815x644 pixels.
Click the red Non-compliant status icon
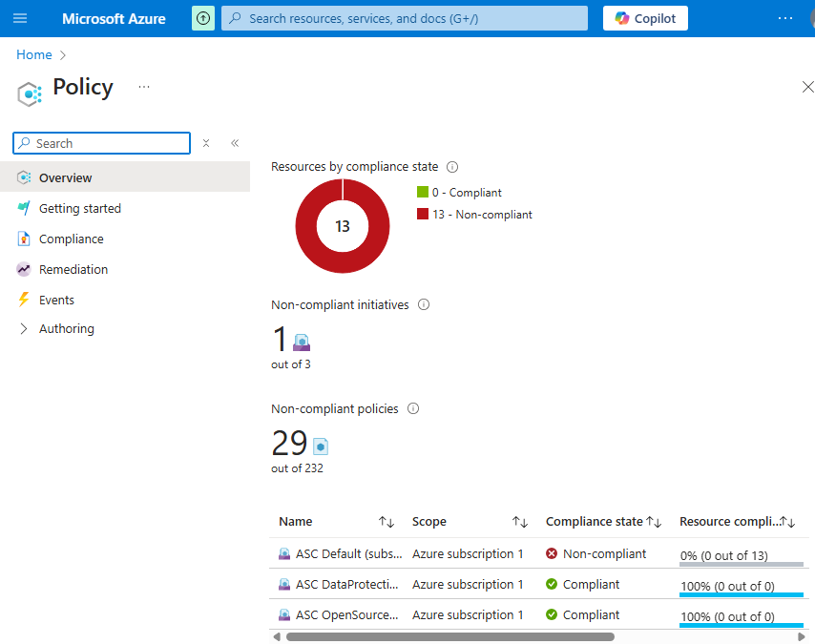pos(552,553)
